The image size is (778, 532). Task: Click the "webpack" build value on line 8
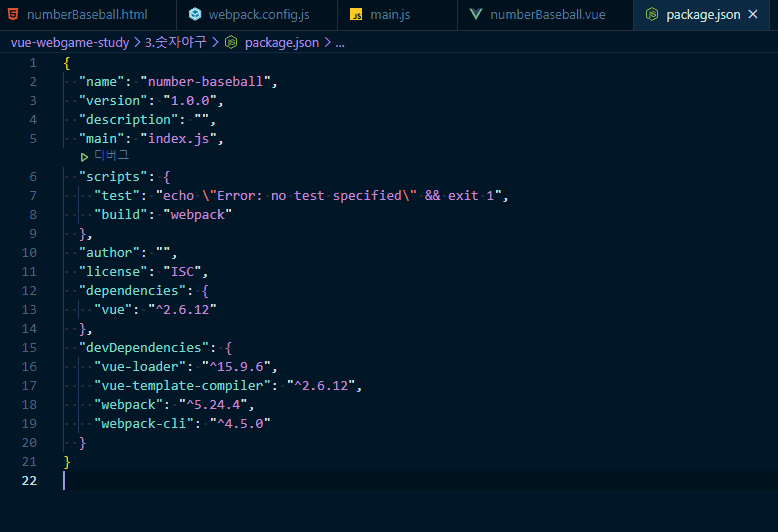197,215
